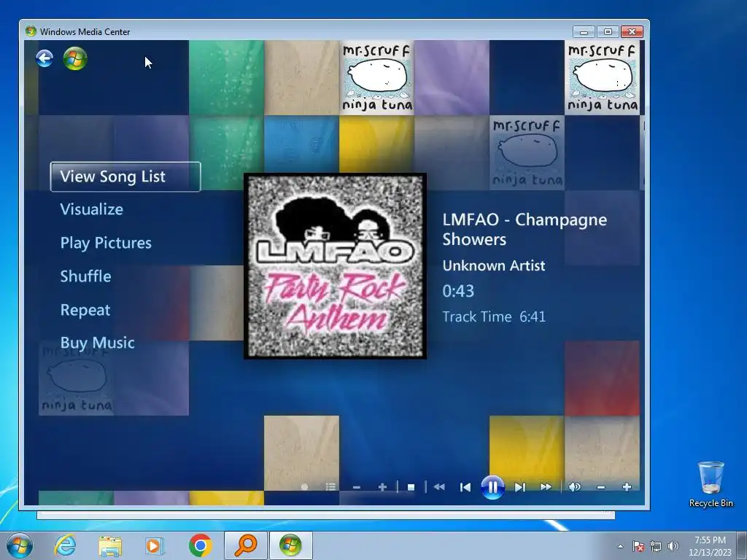
Task: Open network status tray icon
Action: pos(656,546)
